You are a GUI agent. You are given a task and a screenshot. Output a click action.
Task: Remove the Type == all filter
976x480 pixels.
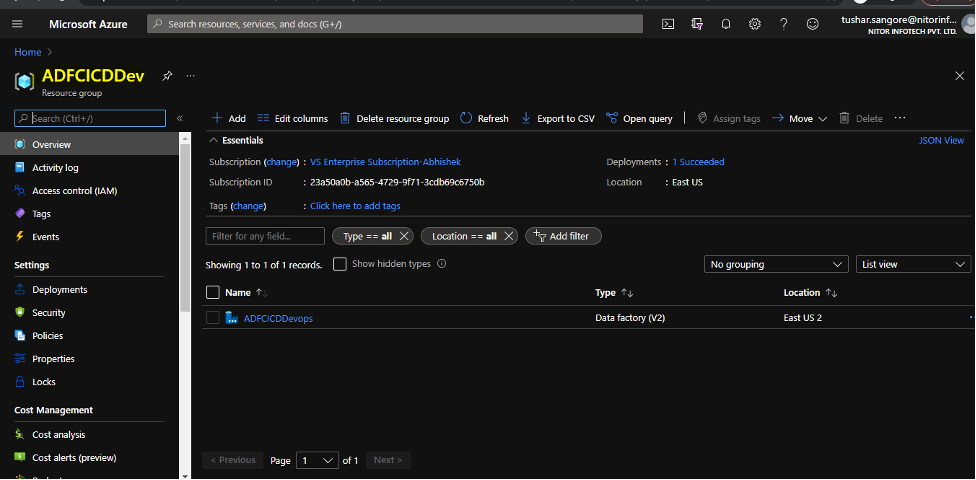tap(404, 236)
